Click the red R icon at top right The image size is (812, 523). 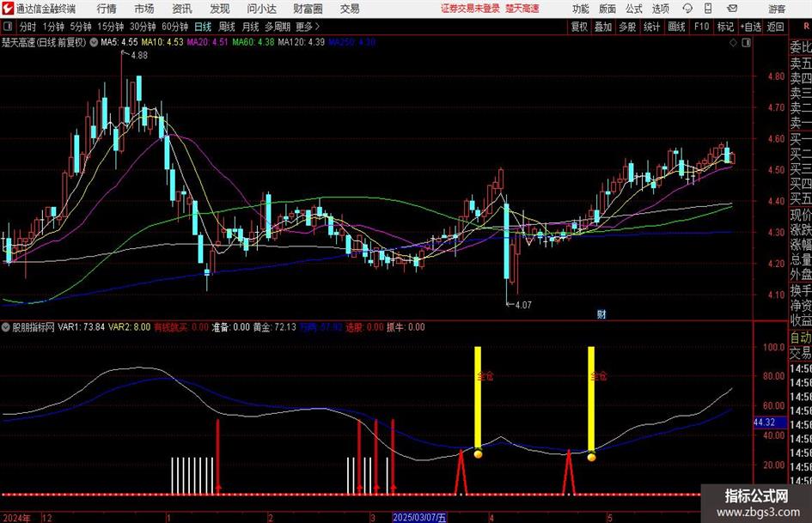pyautogui.click(x=806, y=26)
